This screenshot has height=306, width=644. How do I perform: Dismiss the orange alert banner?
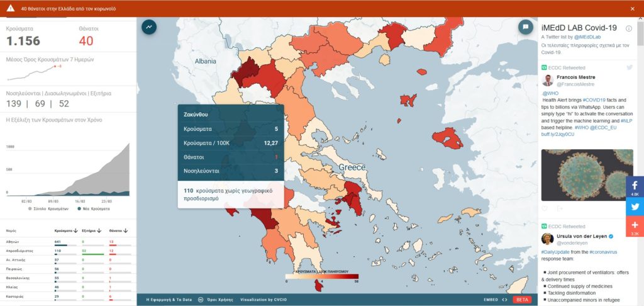tap(632, 8)
